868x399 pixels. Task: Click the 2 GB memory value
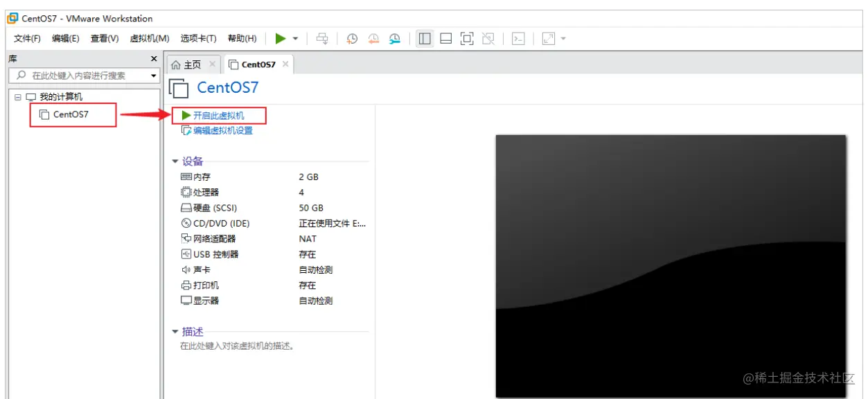309,177
